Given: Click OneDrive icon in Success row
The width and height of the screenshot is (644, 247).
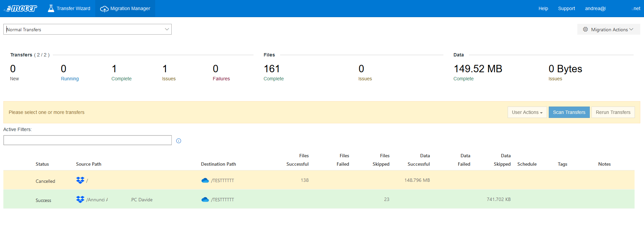Looking at the screenshot, I should [205, 200].
